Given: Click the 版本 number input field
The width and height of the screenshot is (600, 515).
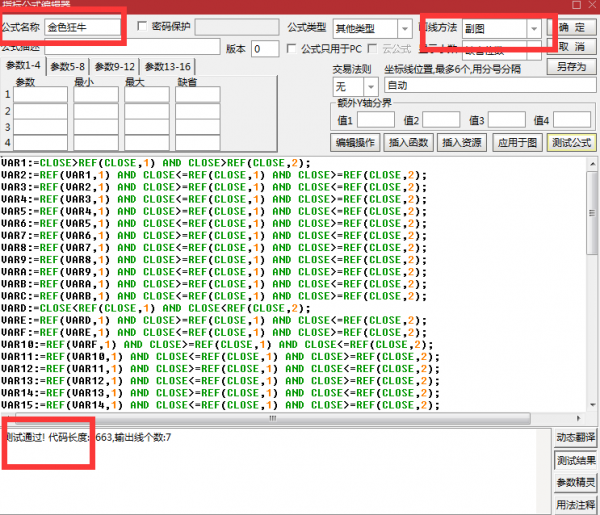Looking at the screenshot, I should pyautogui.click(x=265, y=48).
